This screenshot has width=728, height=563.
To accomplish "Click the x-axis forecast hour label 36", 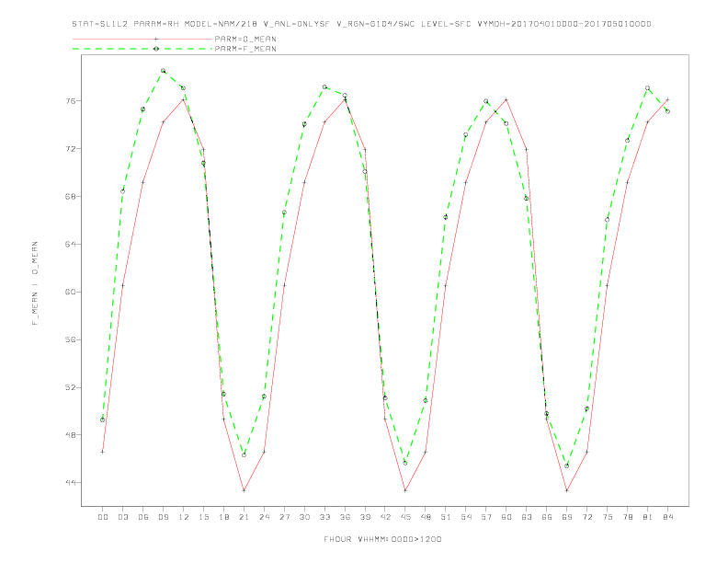I will [x=345, y=517].
